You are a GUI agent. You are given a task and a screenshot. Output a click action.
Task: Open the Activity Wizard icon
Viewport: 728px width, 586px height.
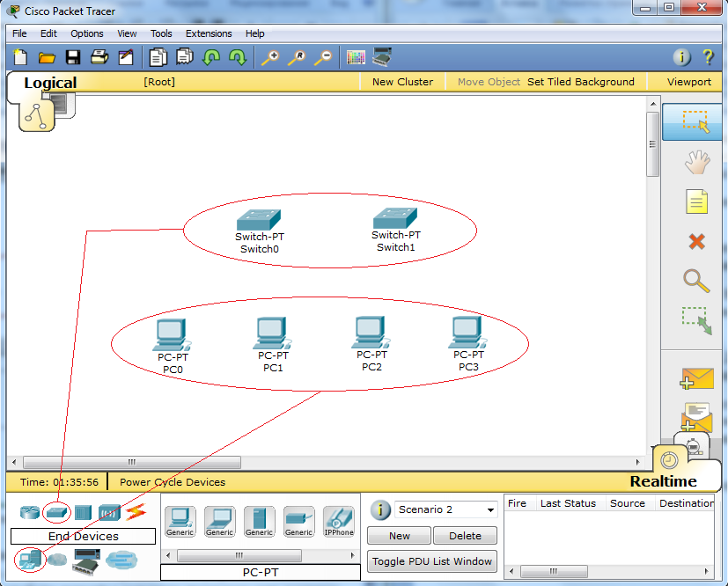tap(126, 57)
